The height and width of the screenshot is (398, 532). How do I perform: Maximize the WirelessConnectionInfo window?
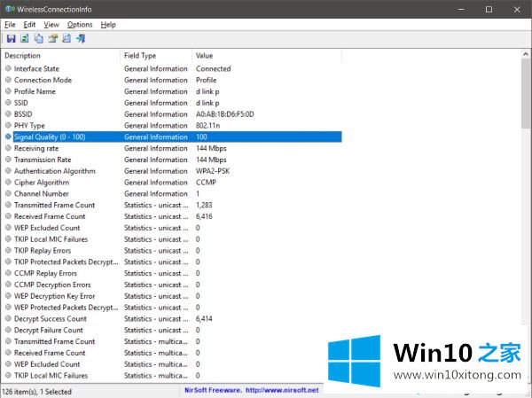(489, 9)
